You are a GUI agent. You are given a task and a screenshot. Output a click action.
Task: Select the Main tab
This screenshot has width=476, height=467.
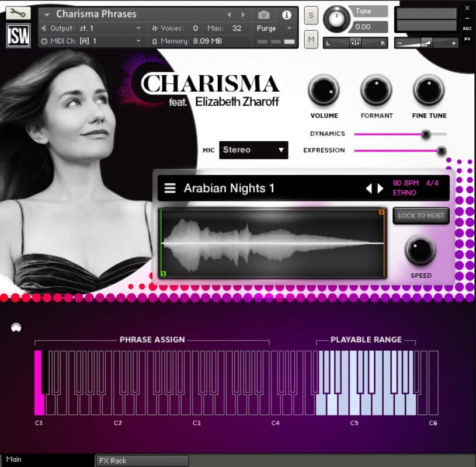(x=14, y=459)
